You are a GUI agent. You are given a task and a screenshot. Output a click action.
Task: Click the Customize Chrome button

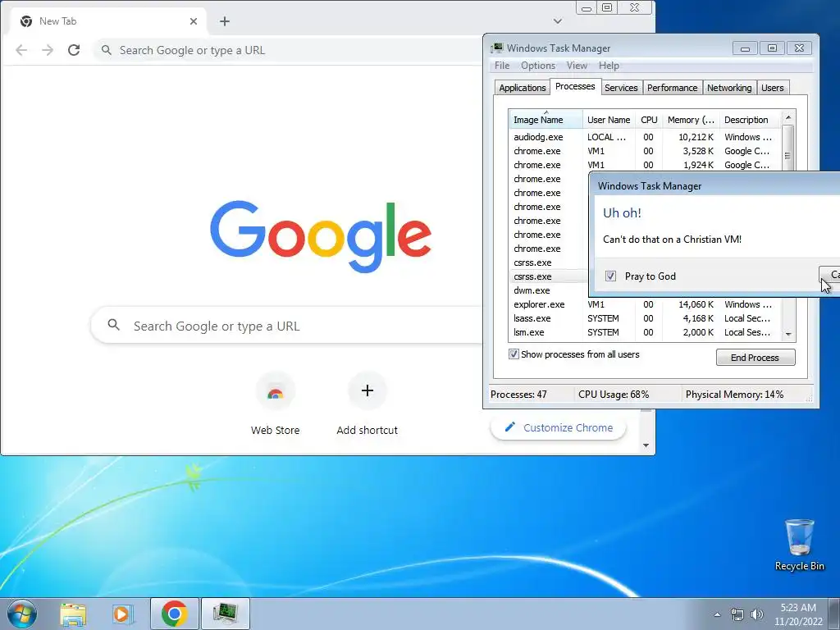[x=558, y=428]
